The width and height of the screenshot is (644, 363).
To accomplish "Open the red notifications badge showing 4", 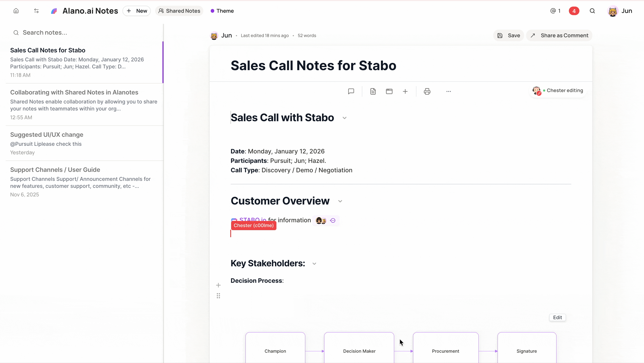I will [574, 11].
